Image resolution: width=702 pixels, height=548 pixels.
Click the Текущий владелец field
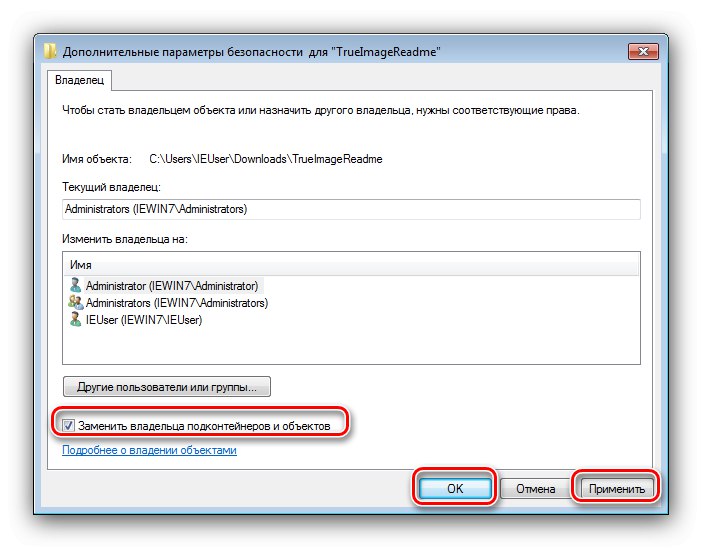click(x=351, y=209)
